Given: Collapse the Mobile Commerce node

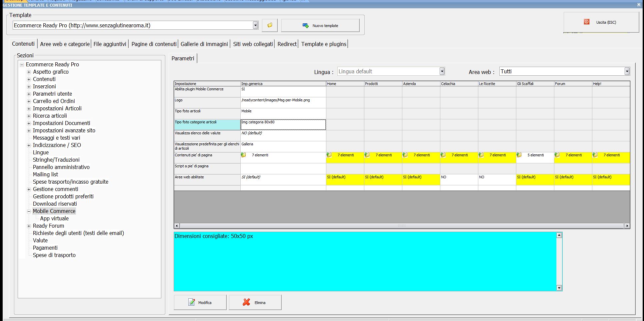Looking at the screenshot, I should 29,211.
